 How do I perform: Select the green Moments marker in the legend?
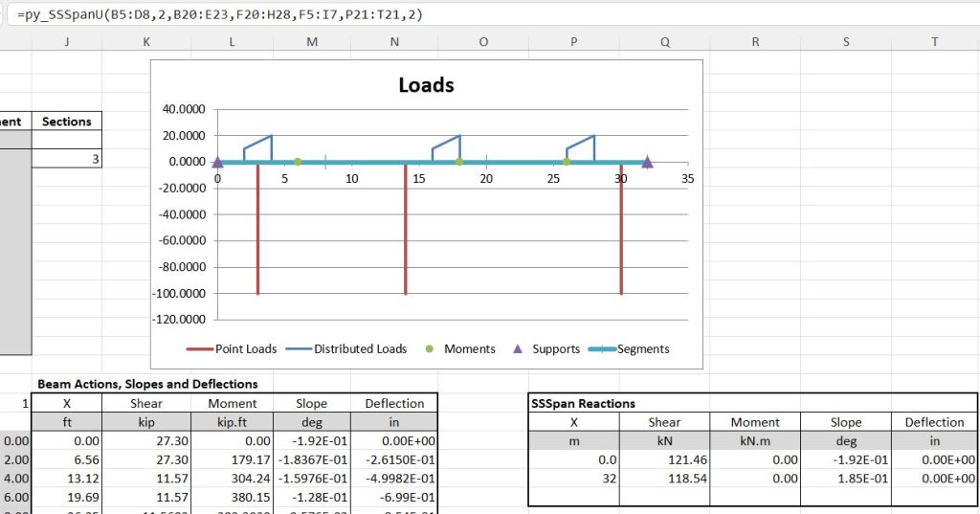(x=429, y=349)
